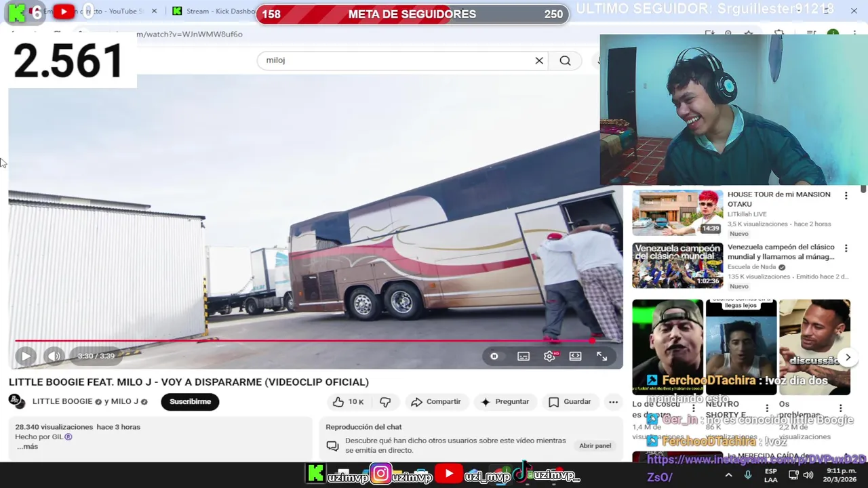Image resolution: width=868 pixels, height=488 pixels.
Task: Open the Venezuela campeón del clásico thumbnail
Action: click(677, 265)
